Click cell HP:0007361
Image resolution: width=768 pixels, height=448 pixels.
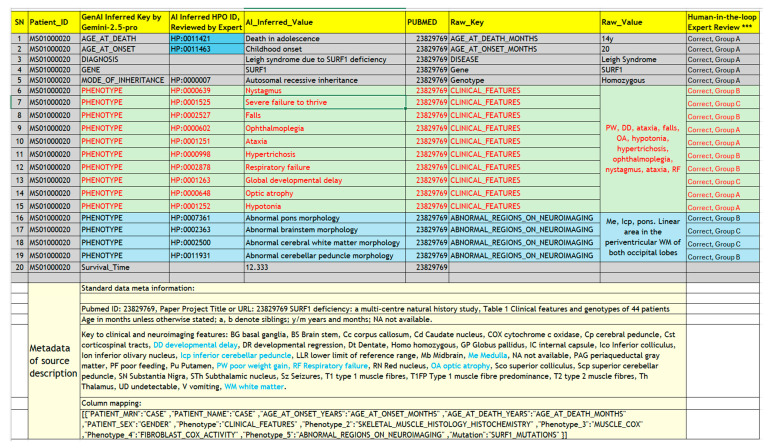pos(206,218)
